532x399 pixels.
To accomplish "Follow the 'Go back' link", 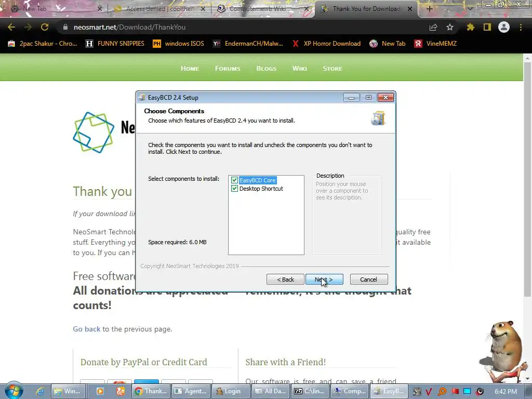I will (87, 329).
